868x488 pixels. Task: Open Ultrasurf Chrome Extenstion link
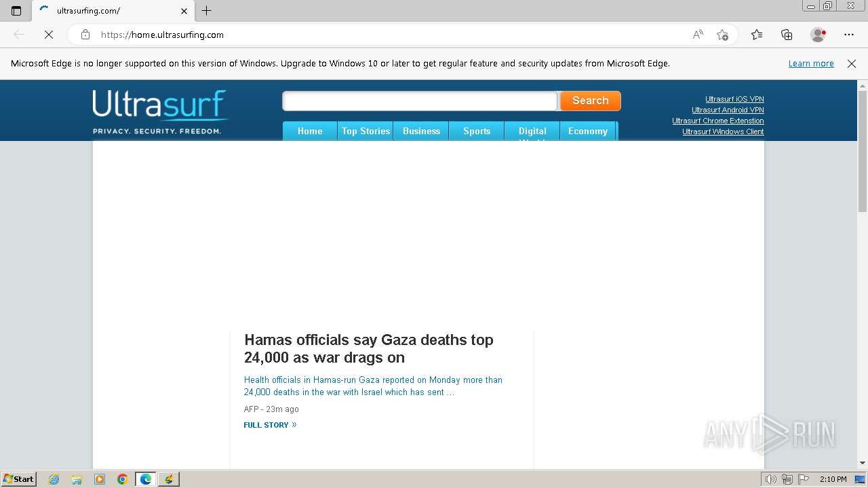(718, 121)
